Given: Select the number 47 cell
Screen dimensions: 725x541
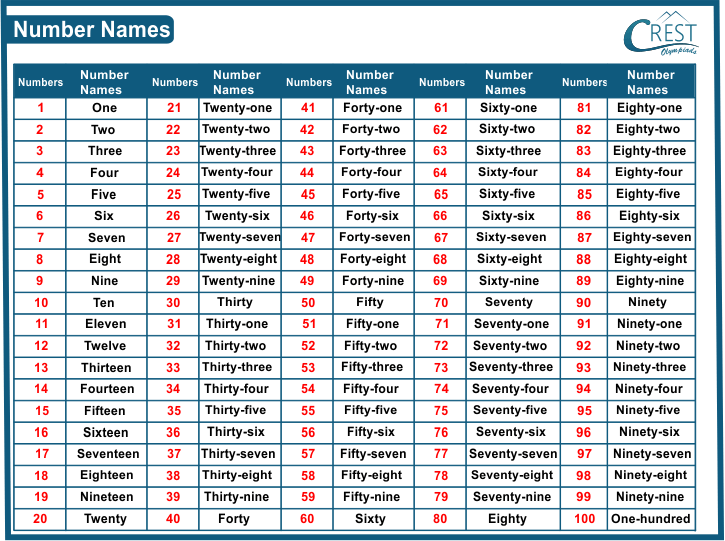Looking at the screenshot, I should 308,238.
